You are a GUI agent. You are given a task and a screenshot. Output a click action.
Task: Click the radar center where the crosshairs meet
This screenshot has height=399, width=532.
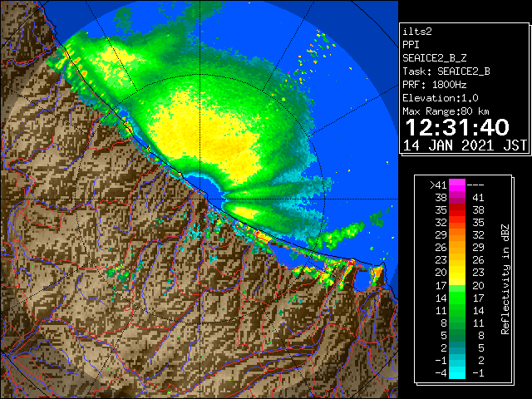(200, 199)
